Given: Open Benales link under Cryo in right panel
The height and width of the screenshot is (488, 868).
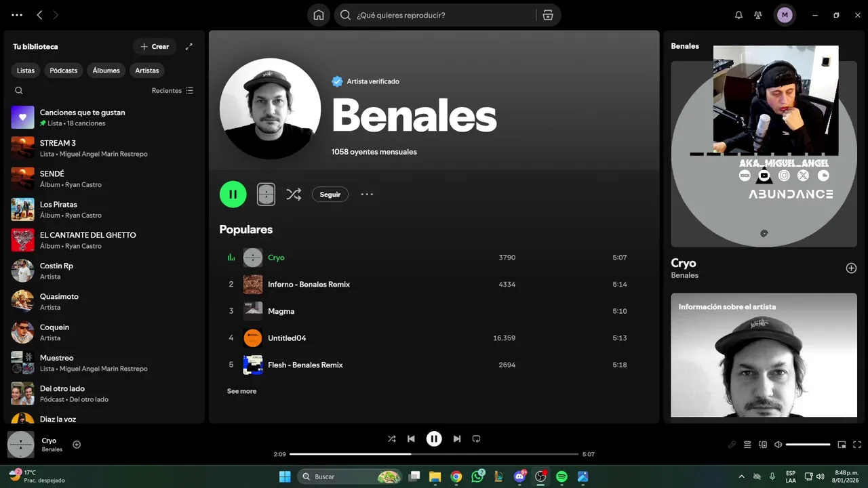Looking at the screenshot, I should pos(684,275).
